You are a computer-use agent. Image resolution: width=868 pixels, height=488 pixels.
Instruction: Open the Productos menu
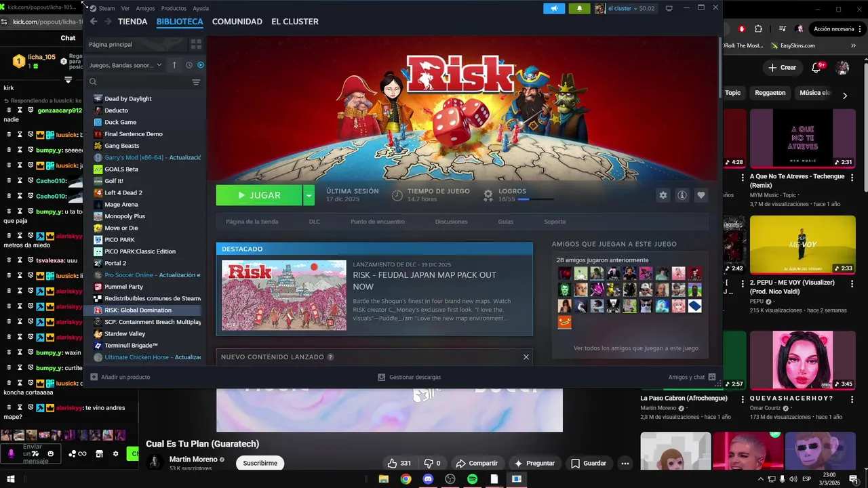[x=174, y=9]
